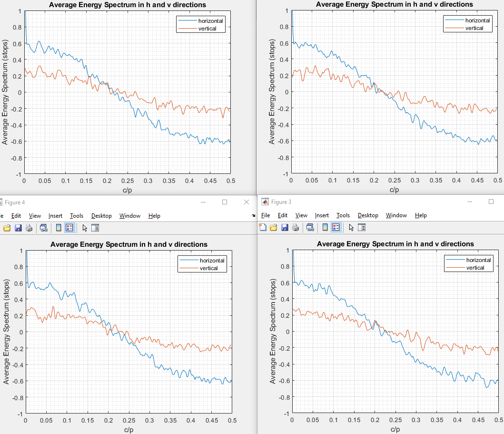This screenshot has height=434, width=504.
Task: Enable Edit Plot arrow in Figure 3 toolbar
Action: click(351, 228)
